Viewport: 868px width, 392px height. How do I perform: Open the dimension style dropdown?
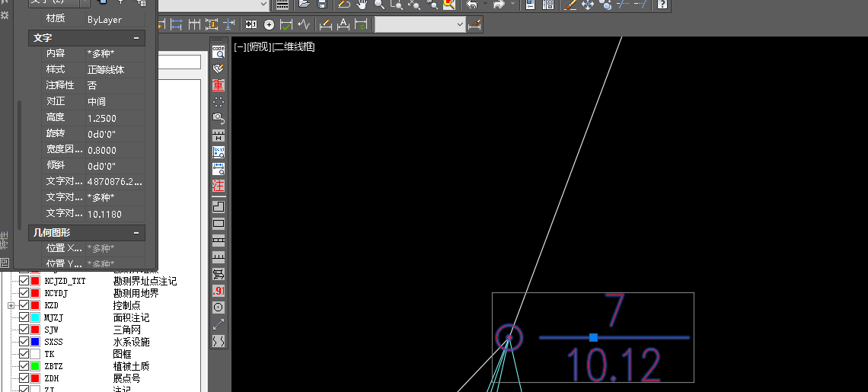tap(460, 24)
